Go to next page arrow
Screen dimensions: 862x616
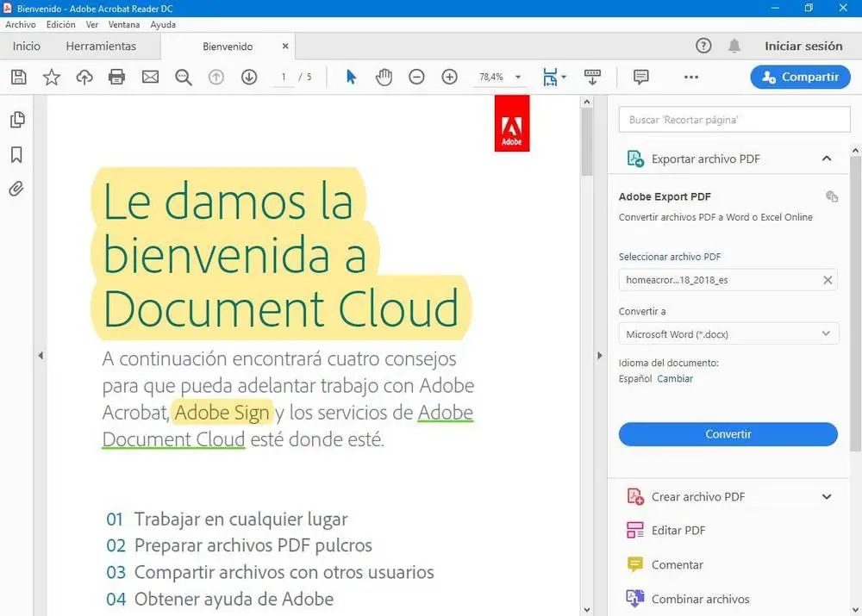[249, 78]
